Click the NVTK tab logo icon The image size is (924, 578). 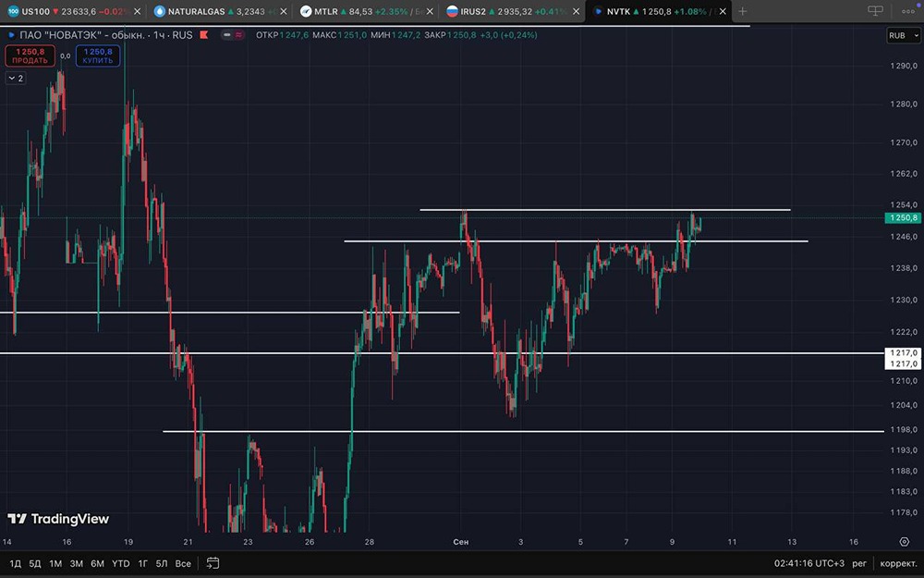(x=598, y=11)
